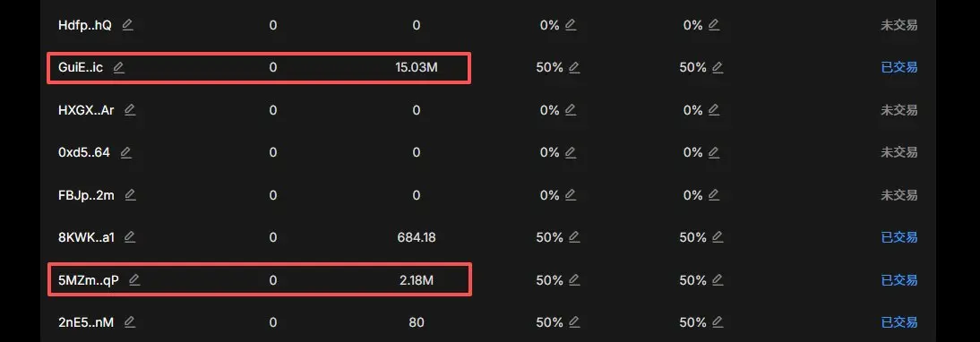Edit the 0xd5..64 wallet label
The image size is (980, 342).
point(125,152)
